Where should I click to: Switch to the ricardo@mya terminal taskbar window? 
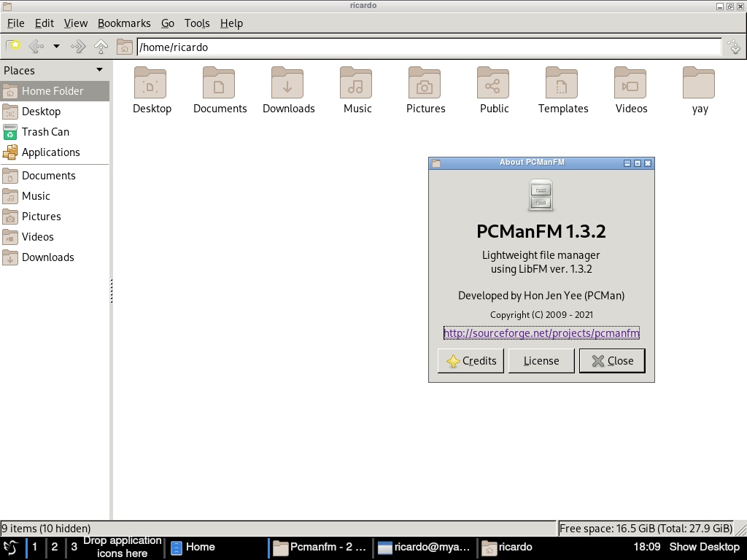pos(425,547)
